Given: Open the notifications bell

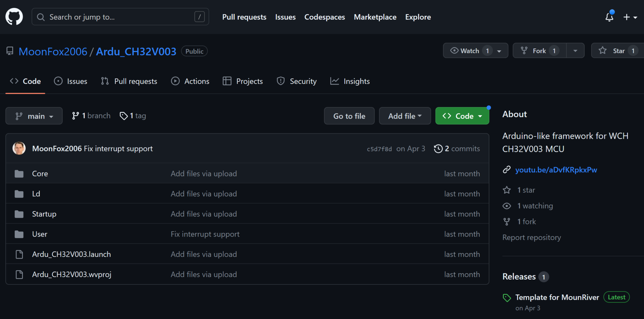Looking at the screenshot, I should (609, 17).
